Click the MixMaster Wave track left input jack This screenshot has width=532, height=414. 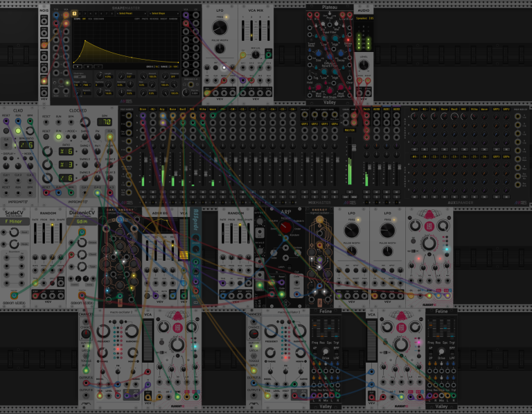click(x=213, y=116)
